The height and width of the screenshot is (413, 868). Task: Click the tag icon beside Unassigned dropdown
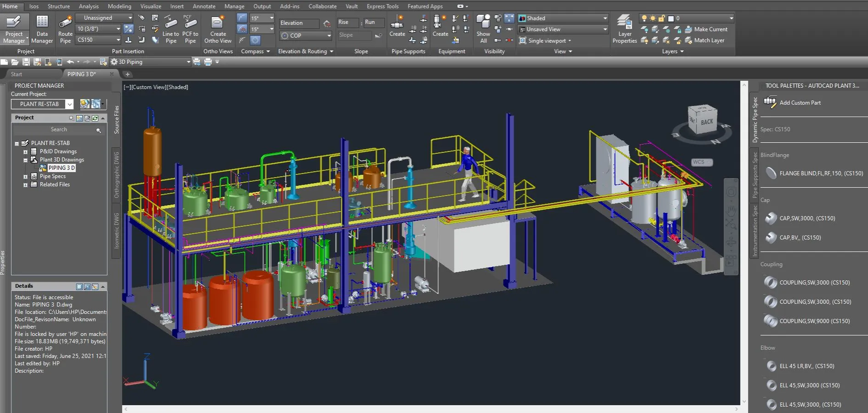point(141,18)
